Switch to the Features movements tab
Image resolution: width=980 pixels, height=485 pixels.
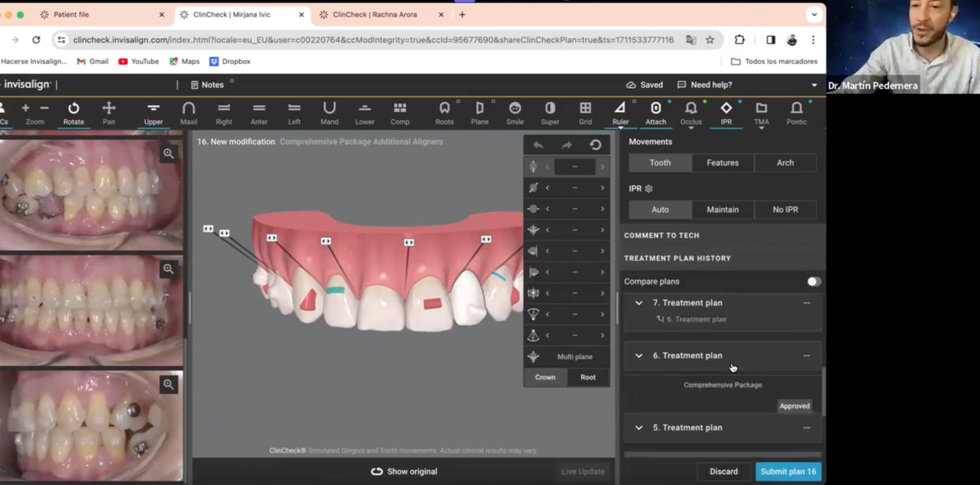coord(722,163)
